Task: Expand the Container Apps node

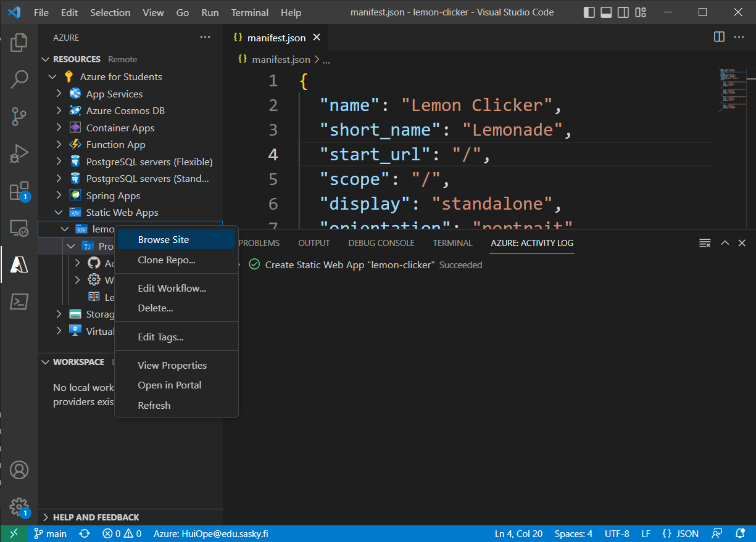Action: tap(59, 128)
